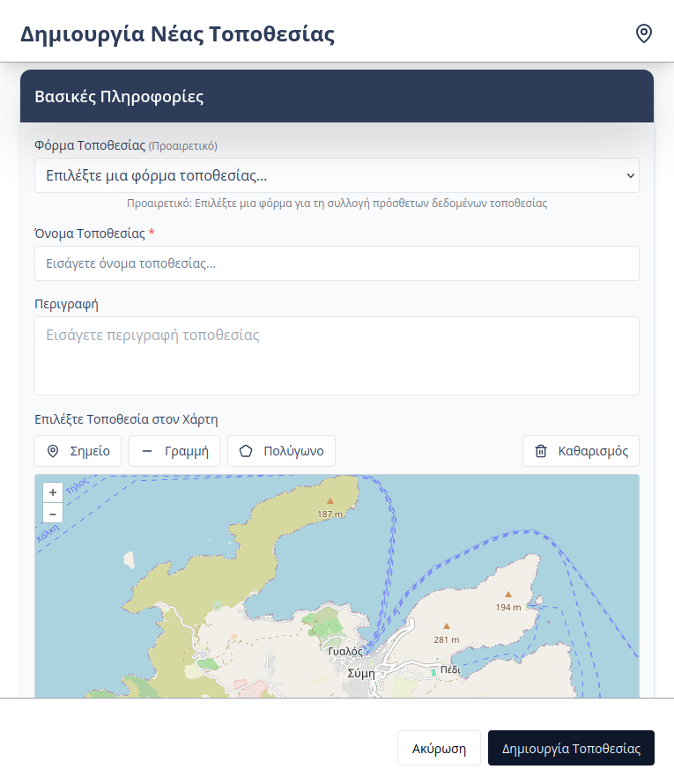Select the Γραμμή line drawing tool
Image resolution: width=674 pixels, height=784 pixels.
174,451
